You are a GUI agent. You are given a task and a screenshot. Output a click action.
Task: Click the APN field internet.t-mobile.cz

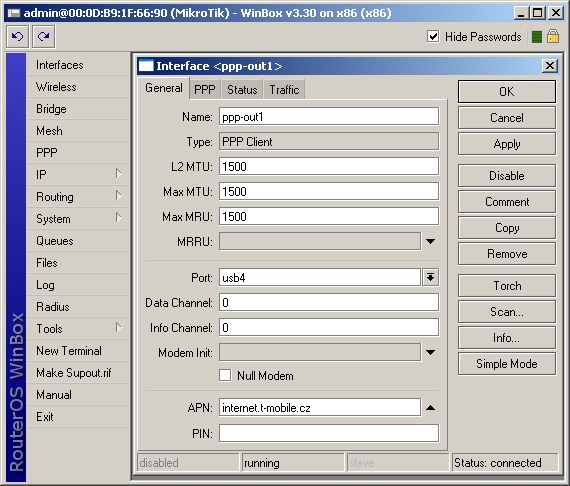320,407
